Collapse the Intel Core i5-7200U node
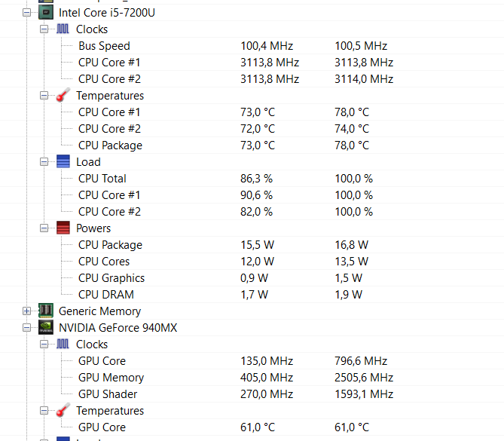This screenshot has height=441, width=504. pyautogui.click(x=27, y=13)
